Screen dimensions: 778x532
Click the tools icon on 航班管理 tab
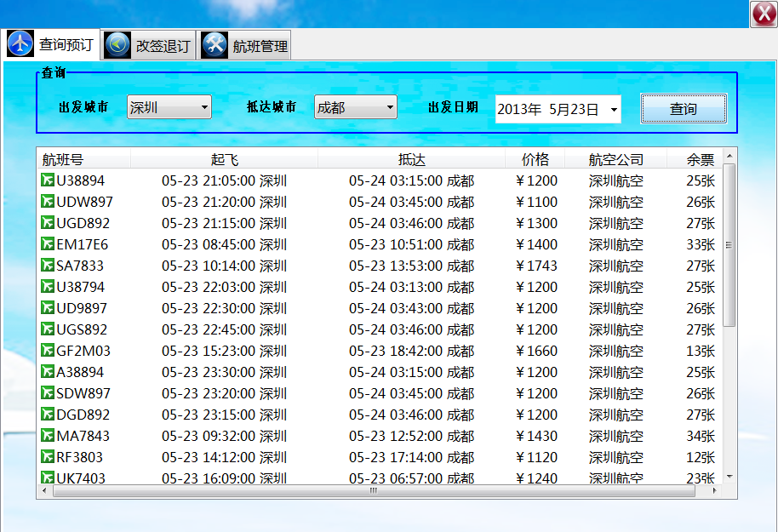215,45
